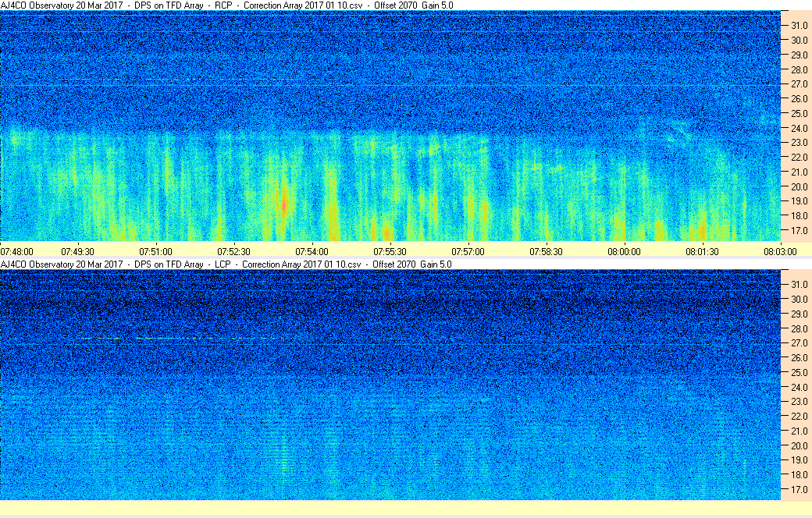Image resolution: width=812 pixels, height=518 pixels.
Task: Click the 19.0 frequency label on RCP plot
Action: [799, 200]
